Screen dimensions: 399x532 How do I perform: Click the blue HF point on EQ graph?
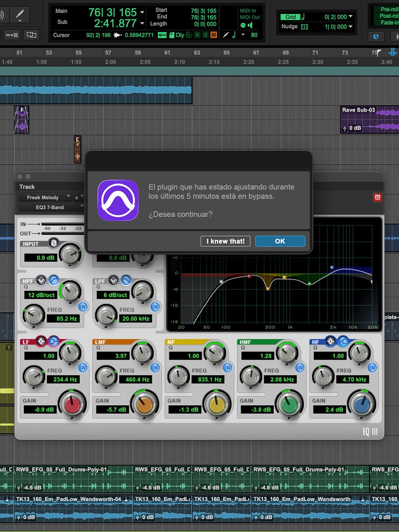(332, 268)
